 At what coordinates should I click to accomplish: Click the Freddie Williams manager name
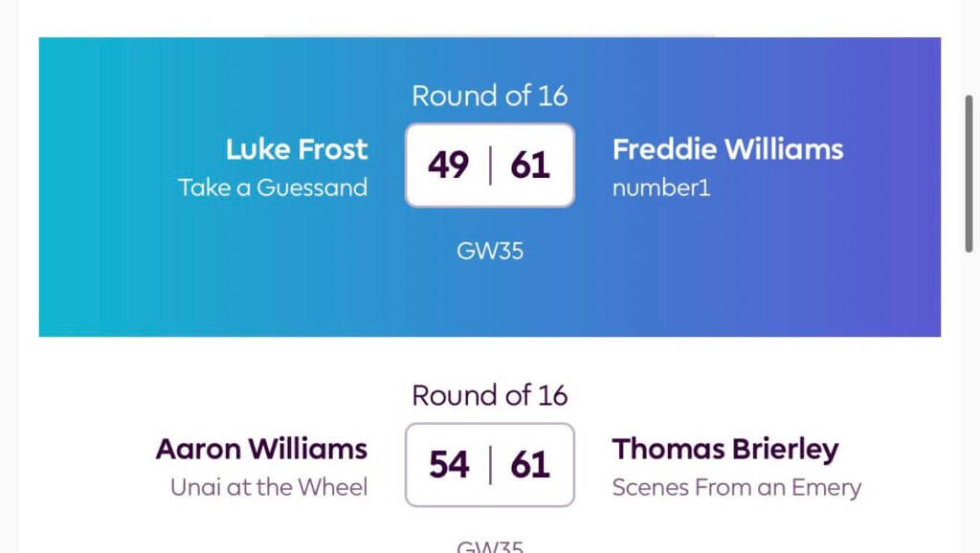pos(727,149)
